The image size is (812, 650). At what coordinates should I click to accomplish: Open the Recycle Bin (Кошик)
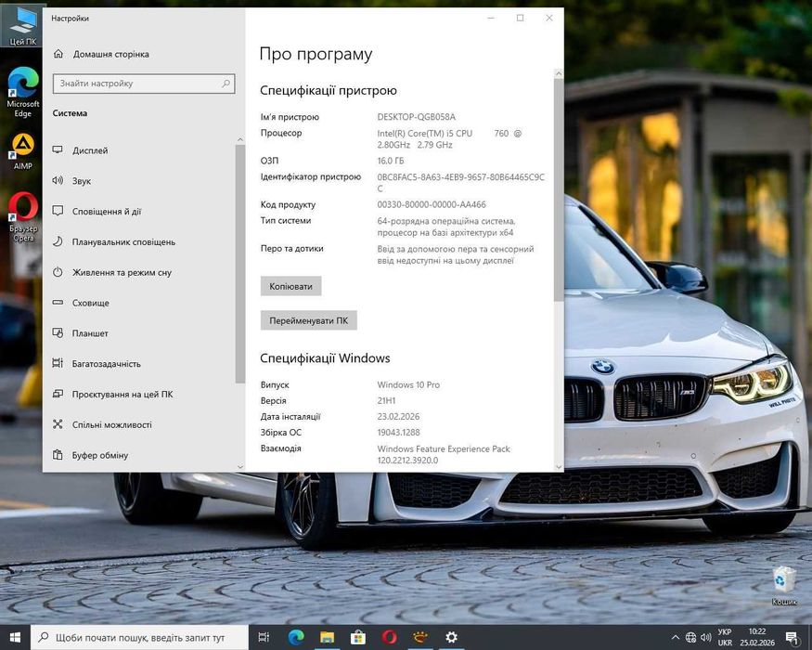pyautogui.click(x=784, y=585)
